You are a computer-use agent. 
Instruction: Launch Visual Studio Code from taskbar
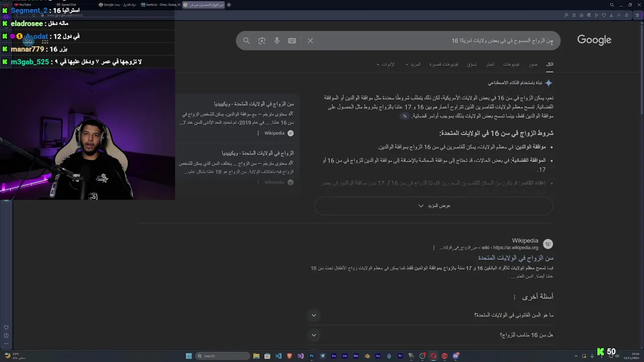tap(278, 356)
